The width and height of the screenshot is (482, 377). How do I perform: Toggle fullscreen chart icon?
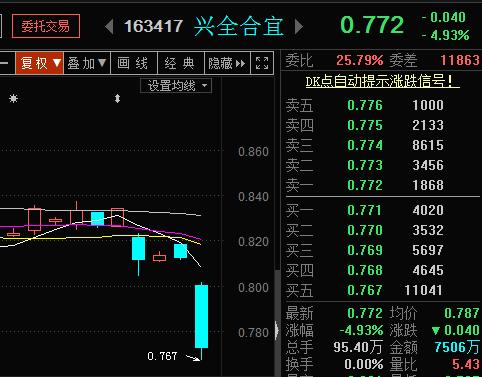click(262, 63)
